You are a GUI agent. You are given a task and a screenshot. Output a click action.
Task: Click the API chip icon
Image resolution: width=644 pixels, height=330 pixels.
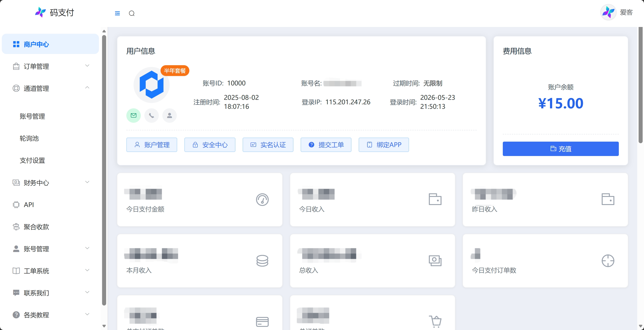16,205
